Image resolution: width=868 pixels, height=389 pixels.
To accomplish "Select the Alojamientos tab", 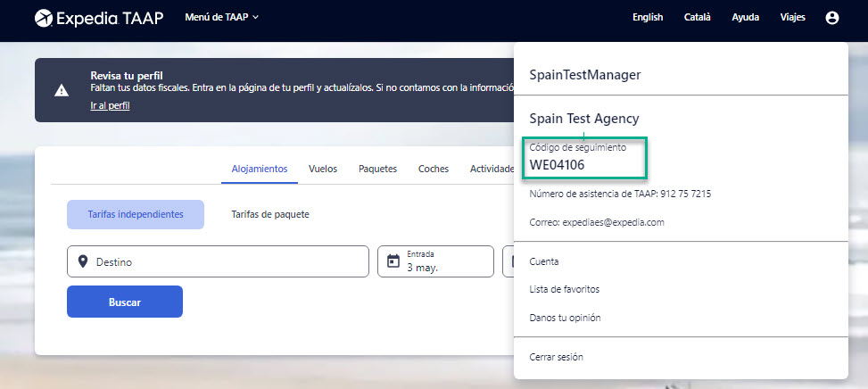I will (x=260, y=169).
